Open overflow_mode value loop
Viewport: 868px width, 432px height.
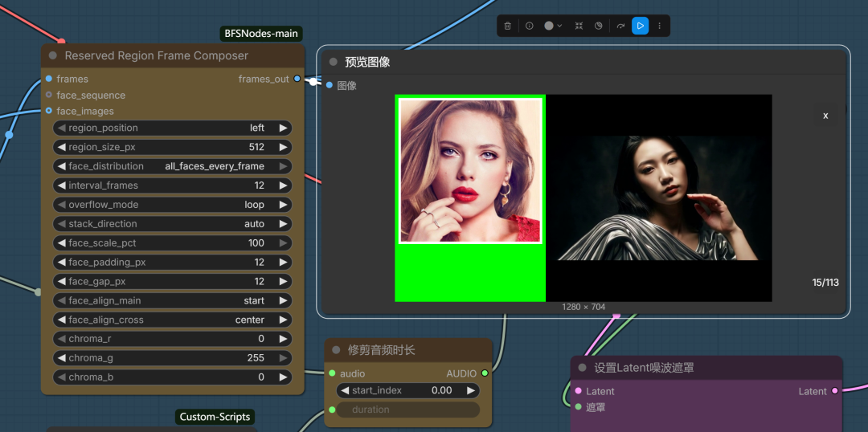coord(254,205)
